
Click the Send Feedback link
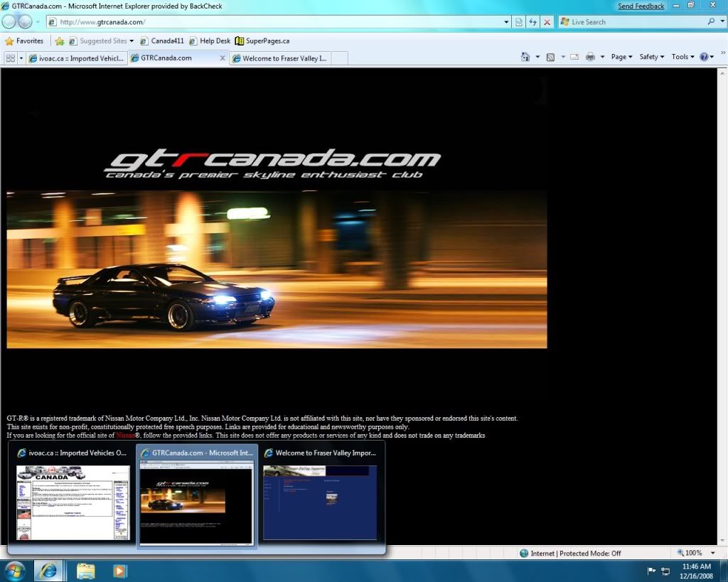[641, 6]
